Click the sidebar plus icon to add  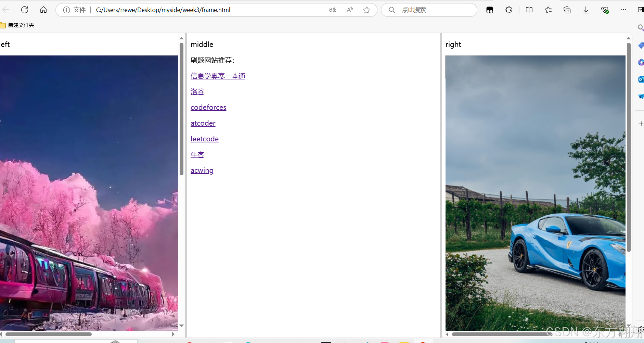(641, 124)
